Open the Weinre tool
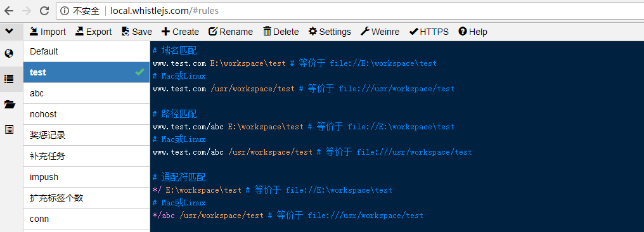This screenshot has height=232, width=644. (x=380, y=32)
